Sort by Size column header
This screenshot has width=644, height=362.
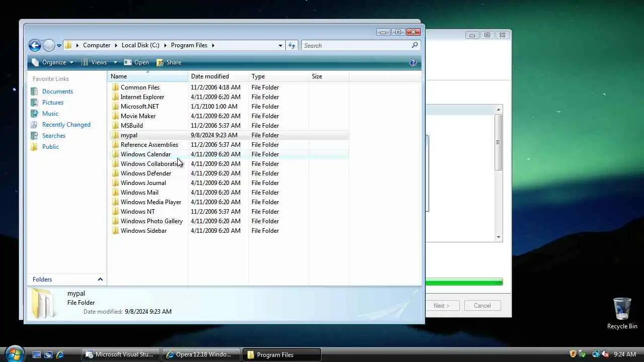(x=329, y=76)
